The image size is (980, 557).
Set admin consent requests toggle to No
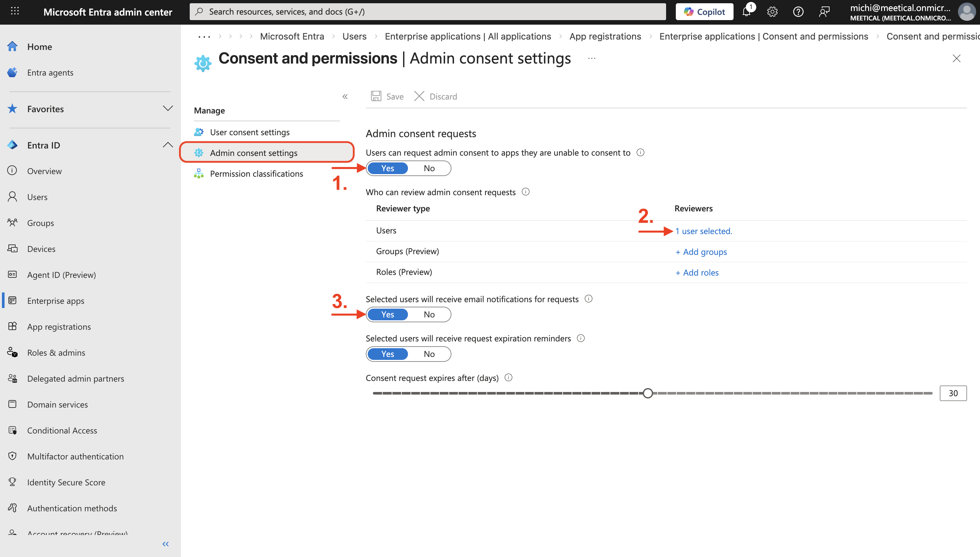[429, 168]
